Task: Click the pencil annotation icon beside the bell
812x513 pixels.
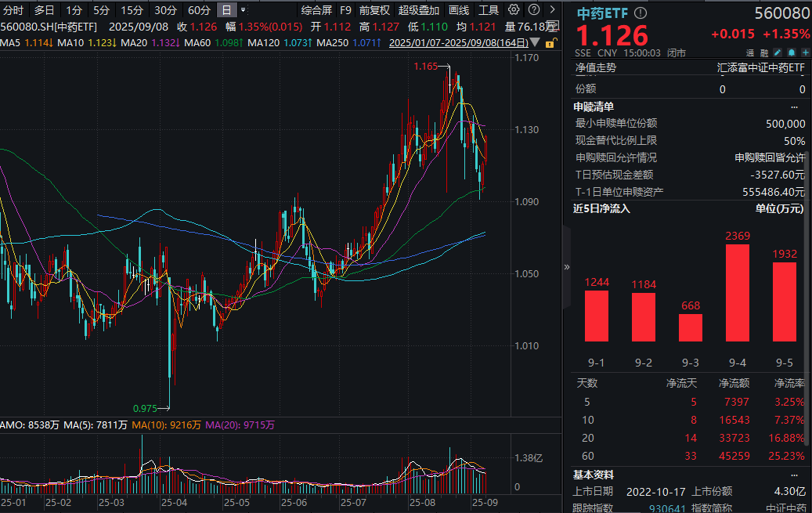Action: pos(776,52)
